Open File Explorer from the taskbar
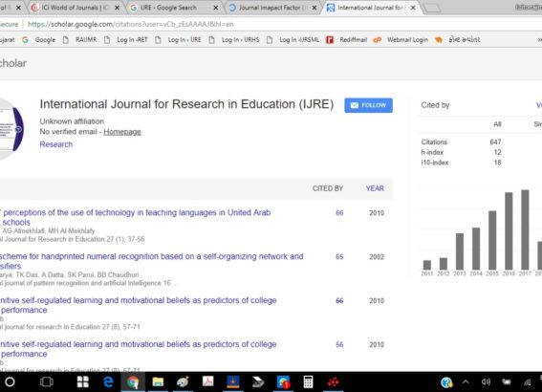 158,382
